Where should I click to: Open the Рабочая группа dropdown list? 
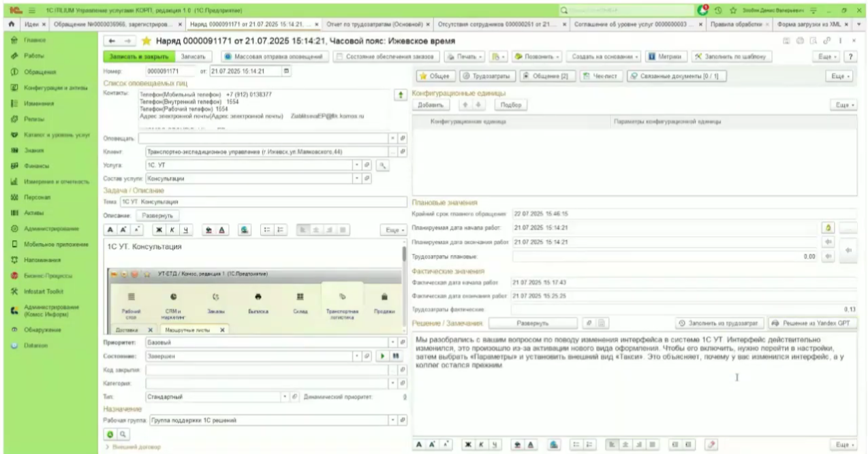(x=392, y=419)
